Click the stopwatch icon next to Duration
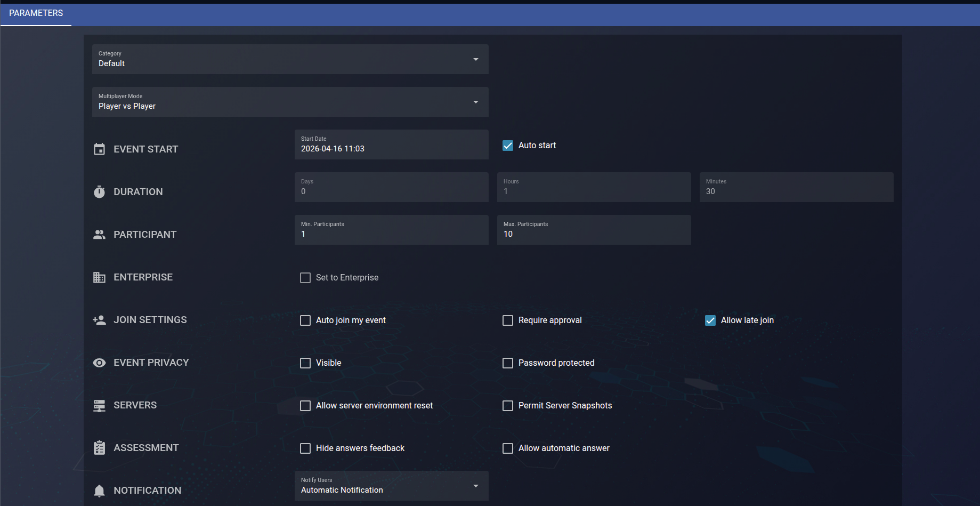 tap(99, 191)
